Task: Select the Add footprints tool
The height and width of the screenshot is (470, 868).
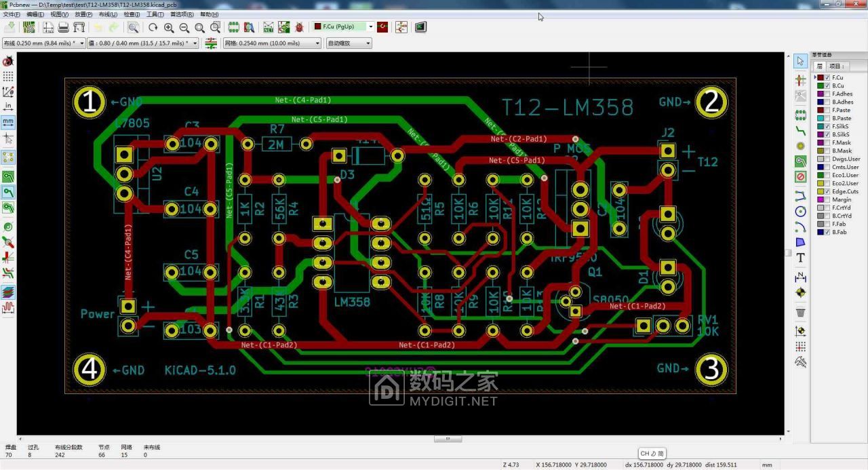Action: click(x=800, y=114)
